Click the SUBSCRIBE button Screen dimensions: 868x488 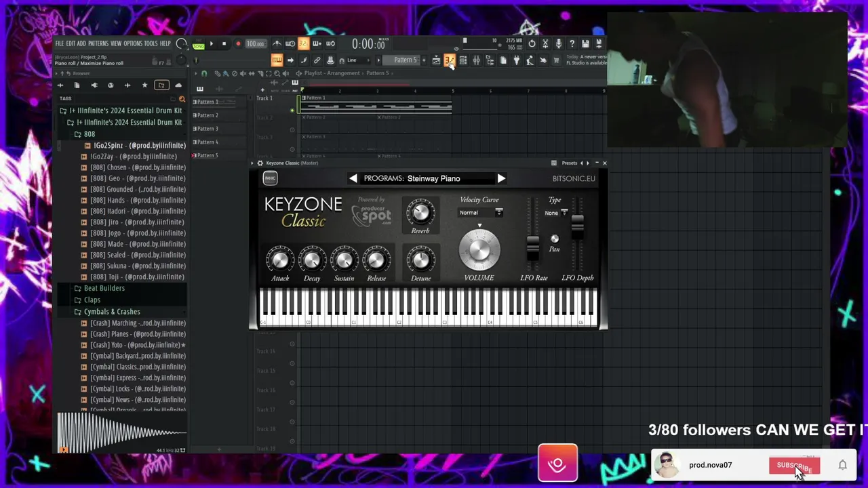click(794, 465)
